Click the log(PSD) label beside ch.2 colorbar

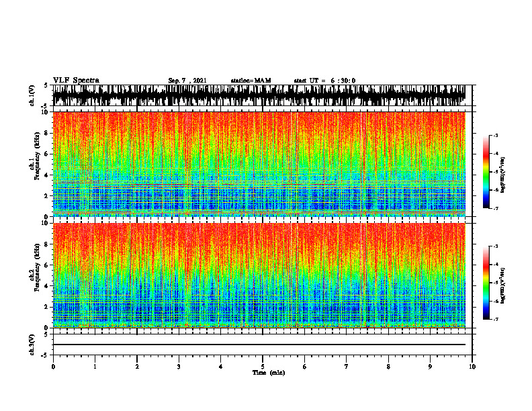503,285
